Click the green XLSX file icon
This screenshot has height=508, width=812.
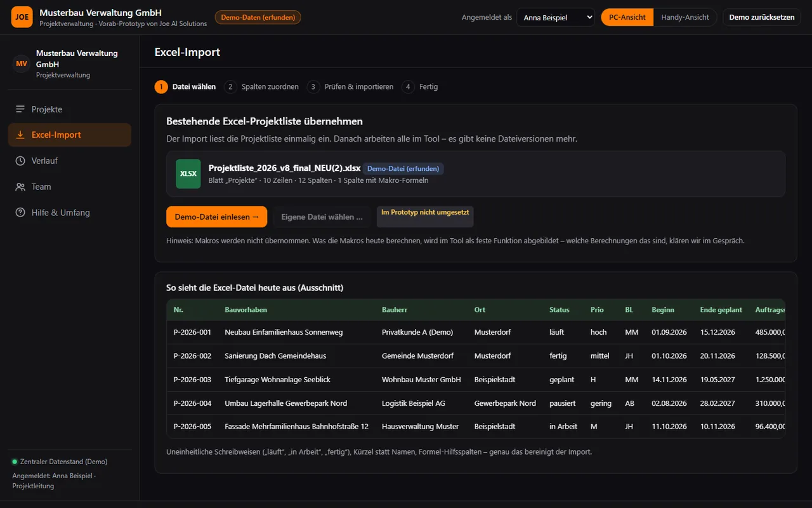click(188, 174)
